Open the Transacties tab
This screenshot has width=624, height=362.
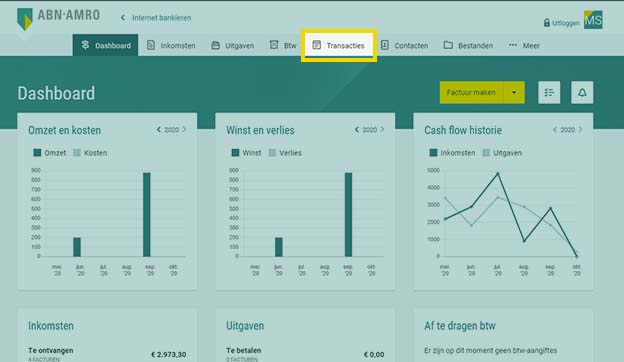(x=339, y=45)
